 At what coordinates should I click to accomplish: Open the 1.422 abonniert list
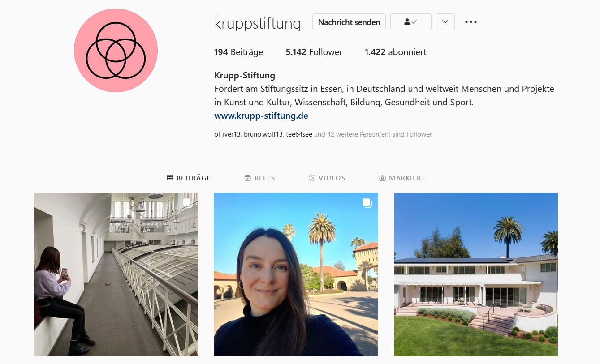[x=395, y=52]
